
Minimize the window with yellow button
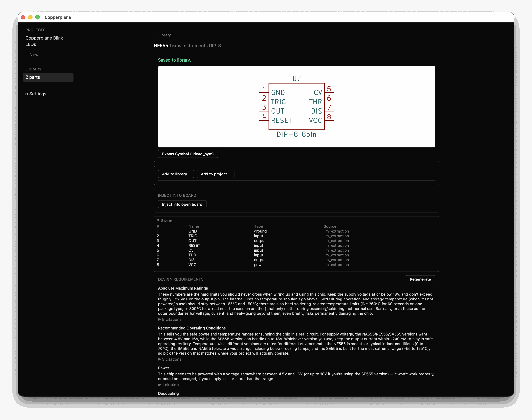pos(30,17)
